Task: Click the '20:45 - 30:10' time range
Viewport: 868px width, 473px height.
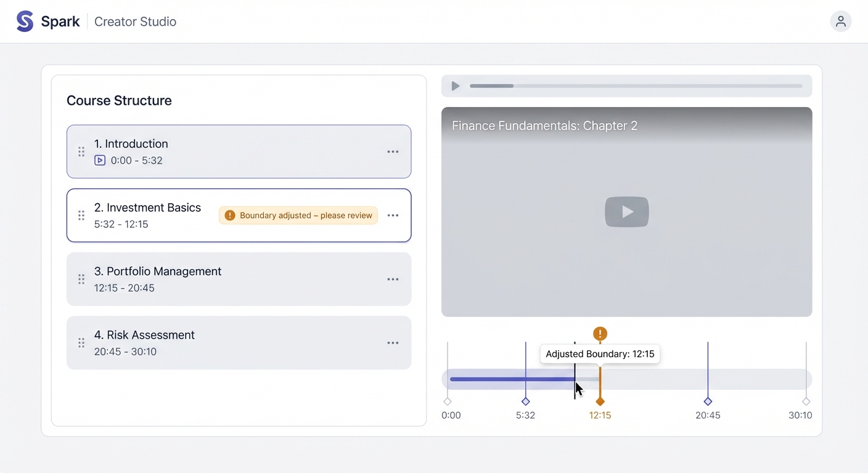Action: pos(125,352)
